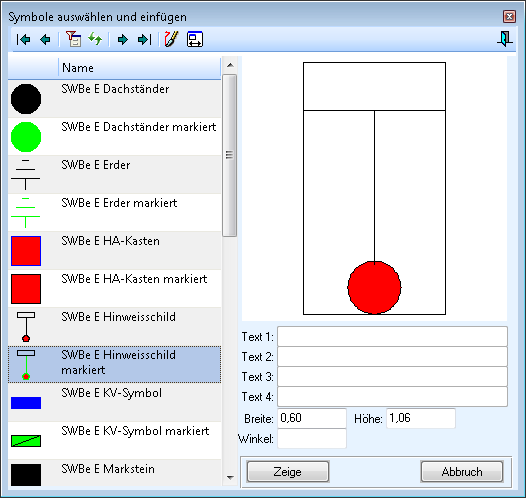
Task: Open the filter icon in toolbar
Action: coord(73,39)
